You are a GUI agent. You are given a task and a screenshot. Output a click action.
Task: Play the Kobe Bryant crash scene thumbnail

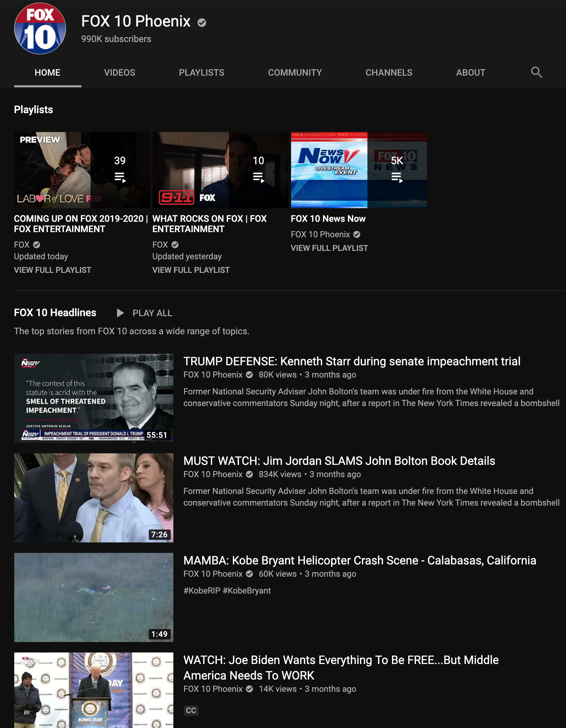point(94,597)
